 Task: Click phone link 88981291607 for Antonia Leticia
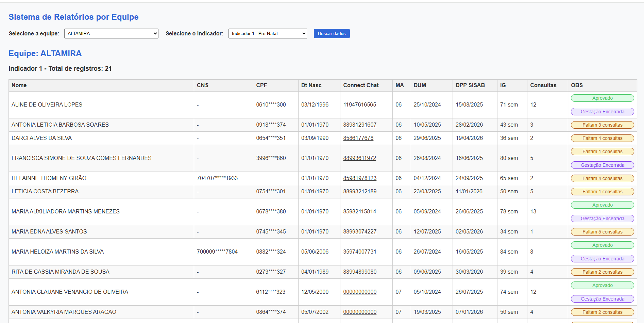click(x=360, y=125)
